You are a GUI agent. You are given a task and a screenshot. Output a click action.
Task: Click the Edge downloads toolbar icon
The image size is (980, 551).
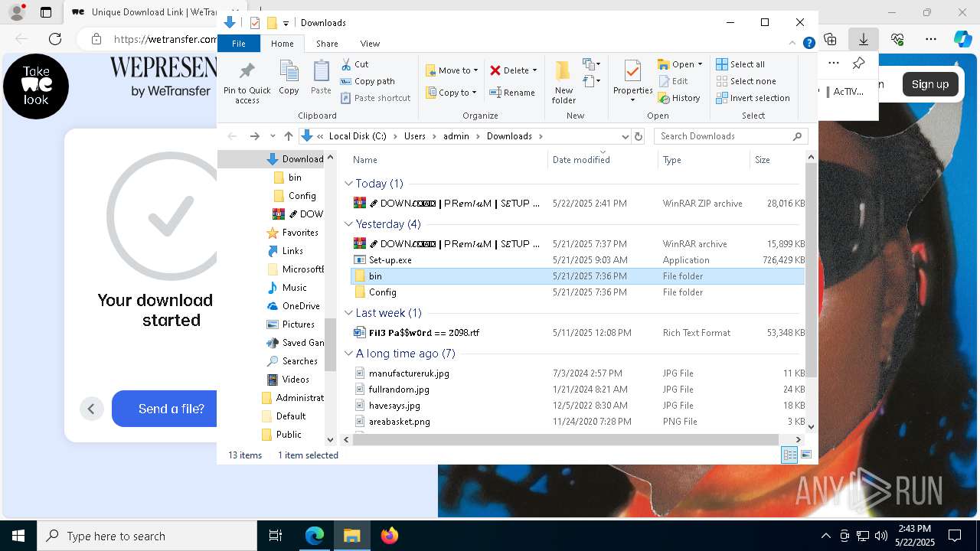coord(864,39)
